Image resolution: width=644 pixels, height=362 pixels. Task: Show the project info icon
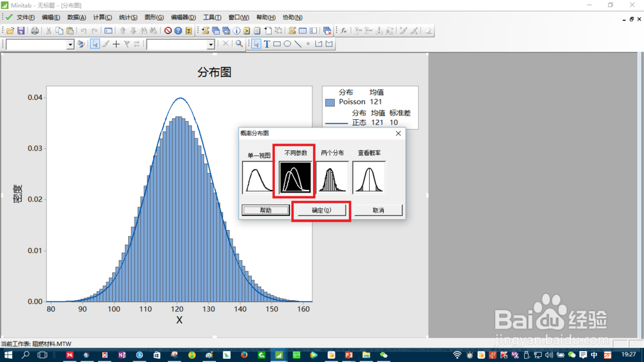point(236,31)
